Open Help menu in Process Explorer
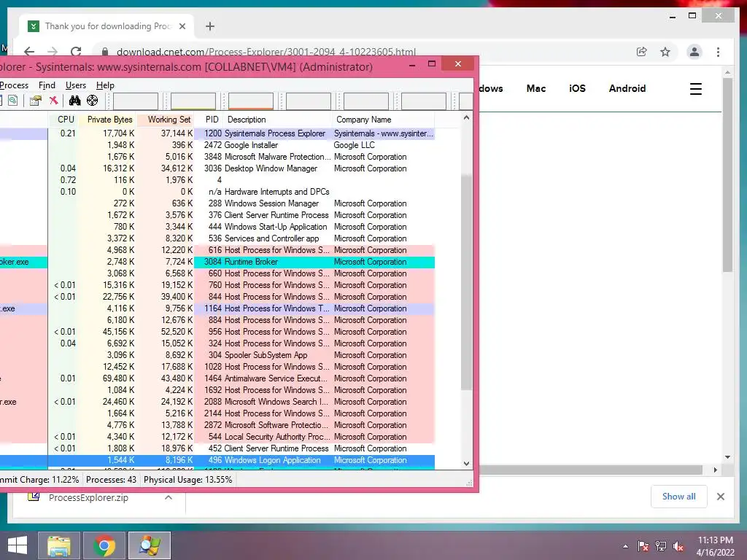This screenshot has height=560, width=747. pos(105,85)
